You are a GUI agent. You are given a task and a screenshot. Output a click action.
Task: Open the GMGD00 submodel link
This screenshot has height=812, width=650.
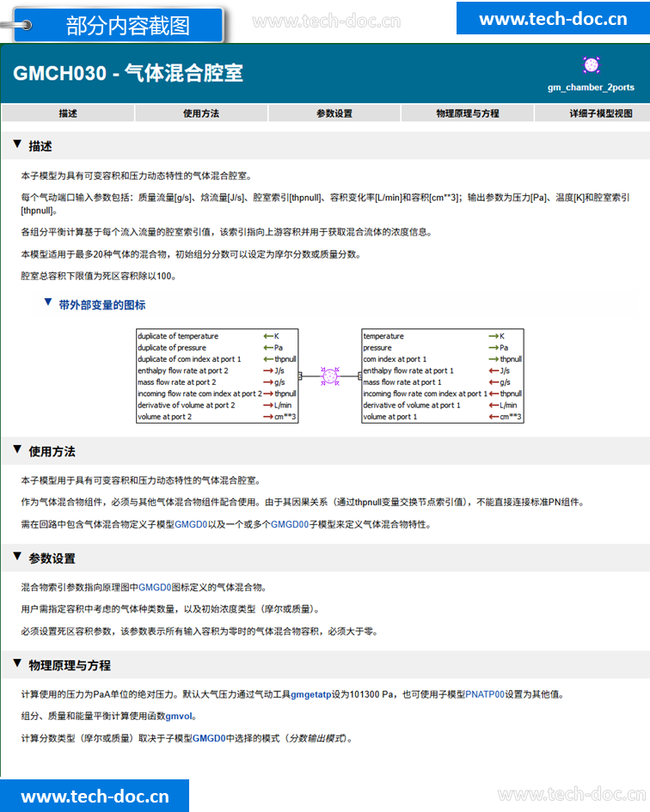pos(290,525)
